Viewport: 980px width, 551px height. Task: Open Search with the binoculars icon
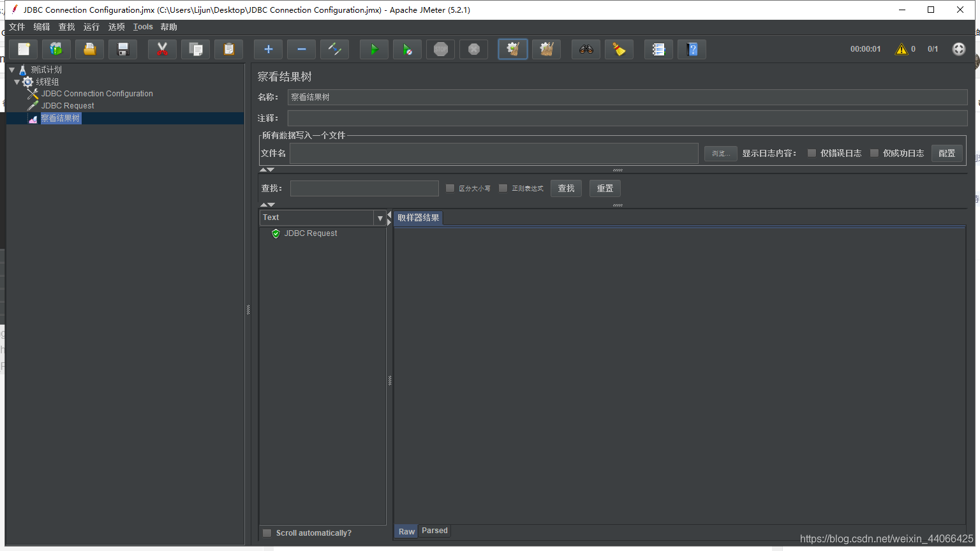(x=586, y=49)
